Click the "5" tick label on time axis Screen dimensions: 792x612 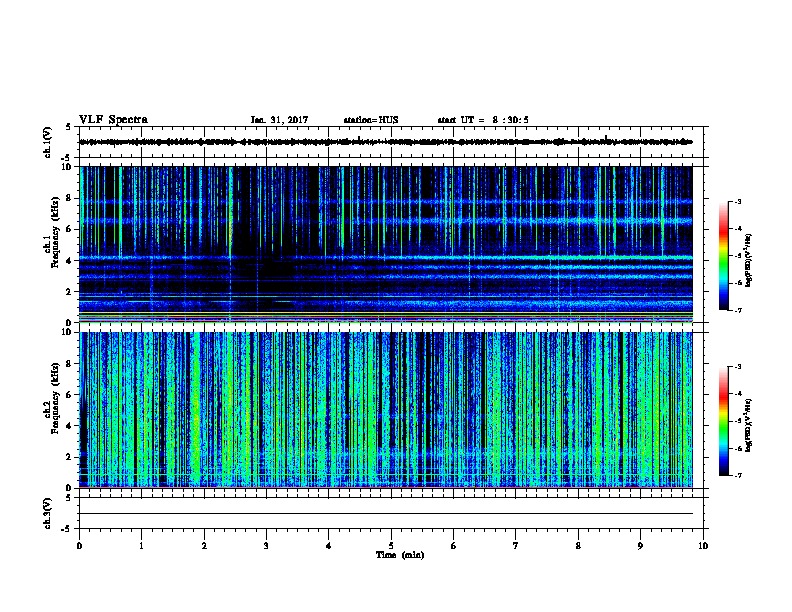(x=391, y=546)
